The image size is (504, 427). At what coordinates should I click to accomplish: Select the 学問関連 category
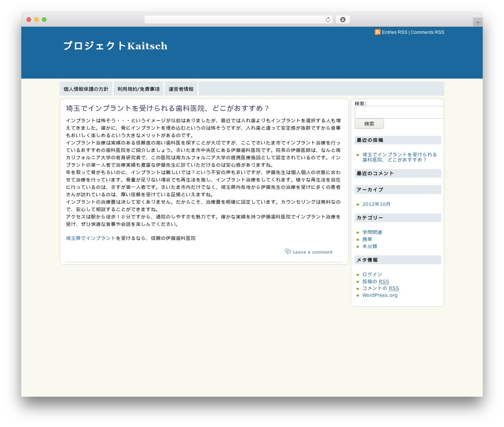372,232
